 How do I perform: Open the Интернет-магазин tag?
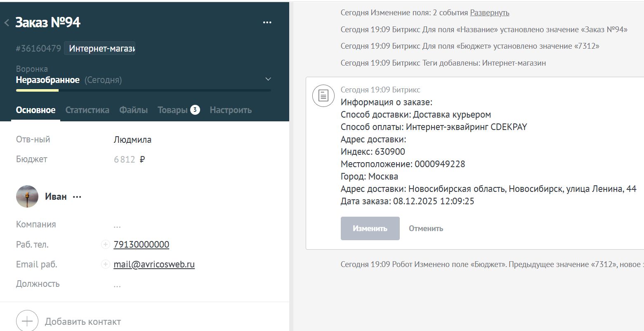[x=99, y=48]
